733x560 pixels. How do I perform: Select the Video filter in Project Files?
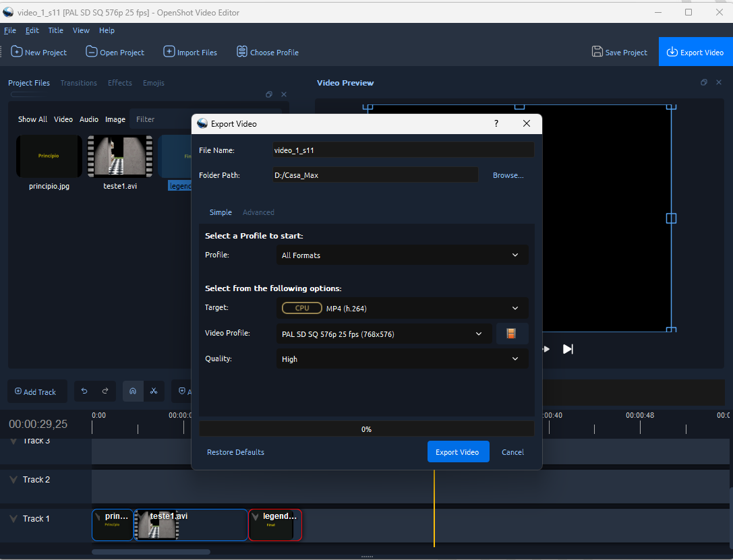tap(63, 119)
